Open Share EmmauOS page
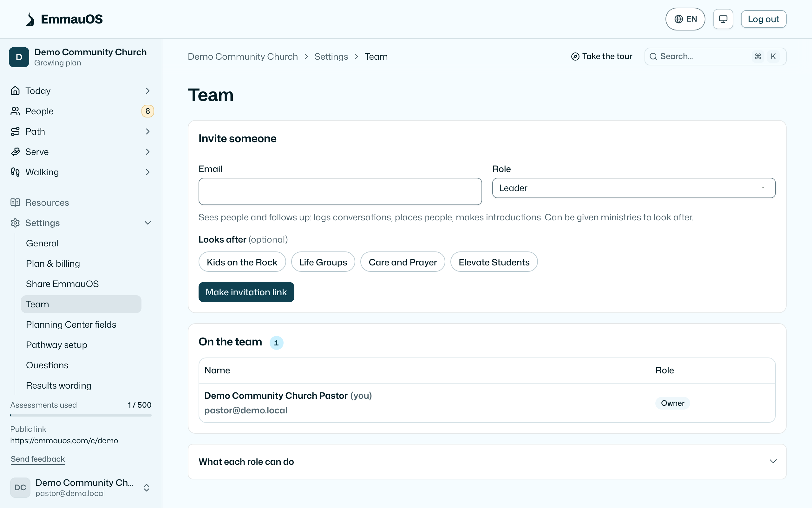 point(81,284)
